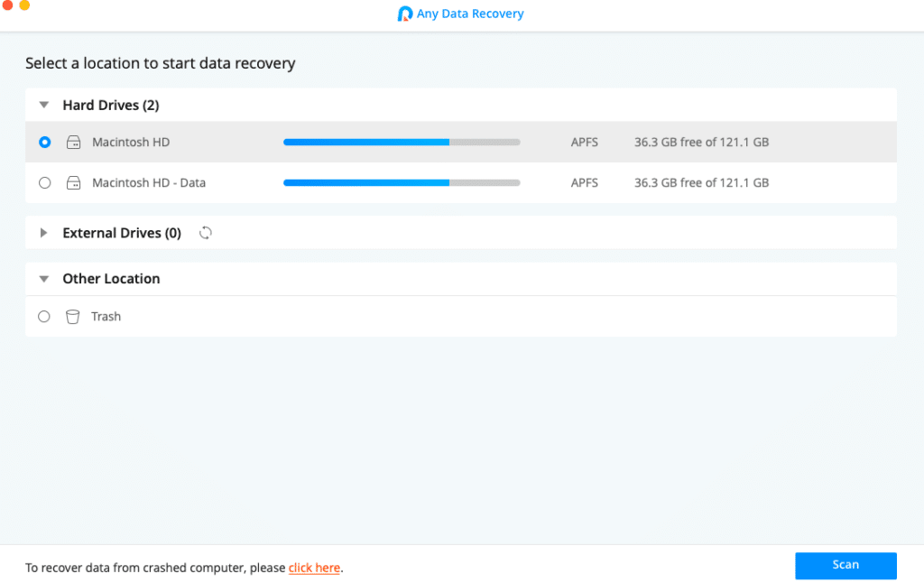Minimize the window with the yellow button
The height and width of the screenshot is (583, 924).
click(x=24, y=5)
